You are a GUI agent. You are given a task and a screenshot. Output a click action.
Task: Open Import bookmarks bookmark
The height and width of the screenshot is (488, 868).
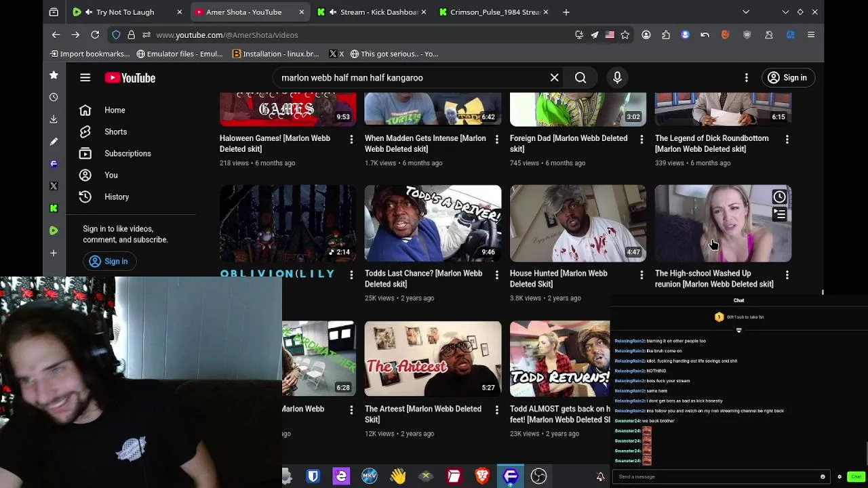coord(90,54)
